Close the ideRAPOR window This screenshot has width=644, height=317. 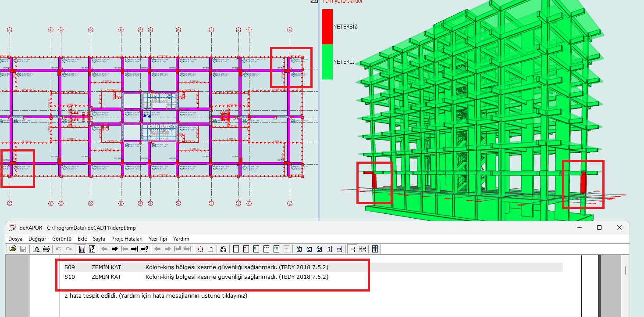(619, 227)
